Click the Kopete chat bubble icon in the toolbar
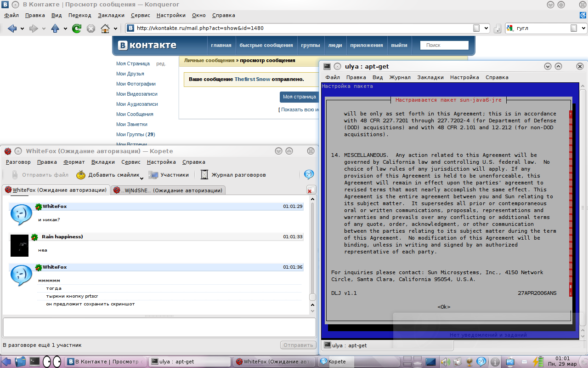588x368 pixels. pos(309,174)
